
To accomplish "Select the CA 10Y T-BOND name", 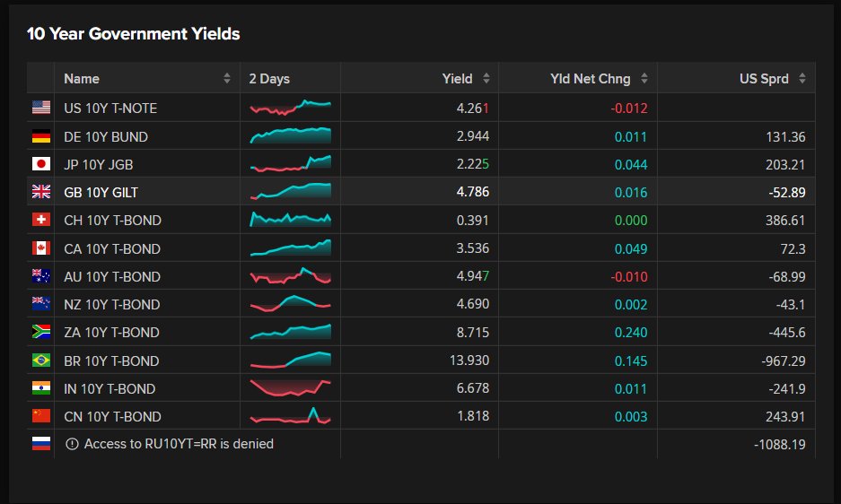I will tap(112, 248).
